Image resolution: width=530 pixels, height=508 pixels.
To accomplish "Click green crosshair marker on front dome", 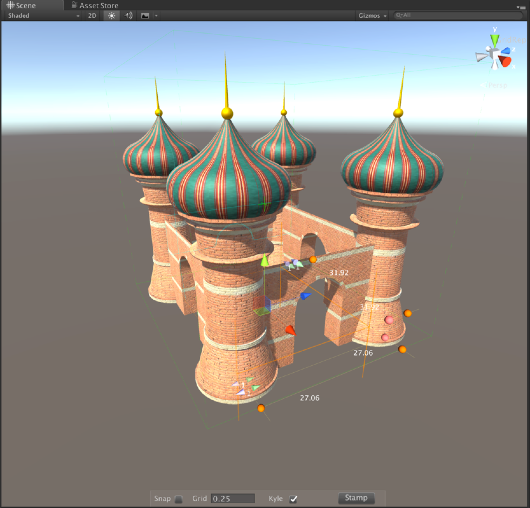I will tap(264, 204).
